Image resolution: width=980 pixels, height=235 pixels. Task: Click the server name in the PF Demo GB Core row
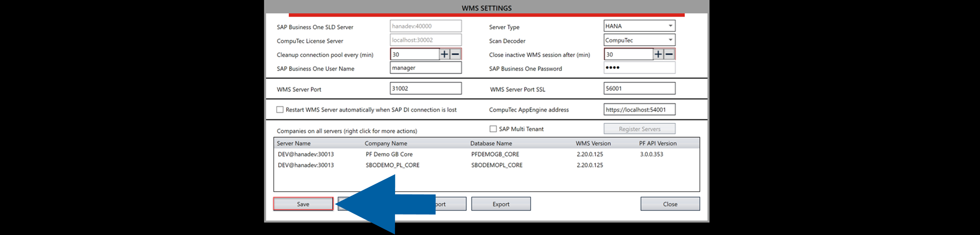(306, 154)
